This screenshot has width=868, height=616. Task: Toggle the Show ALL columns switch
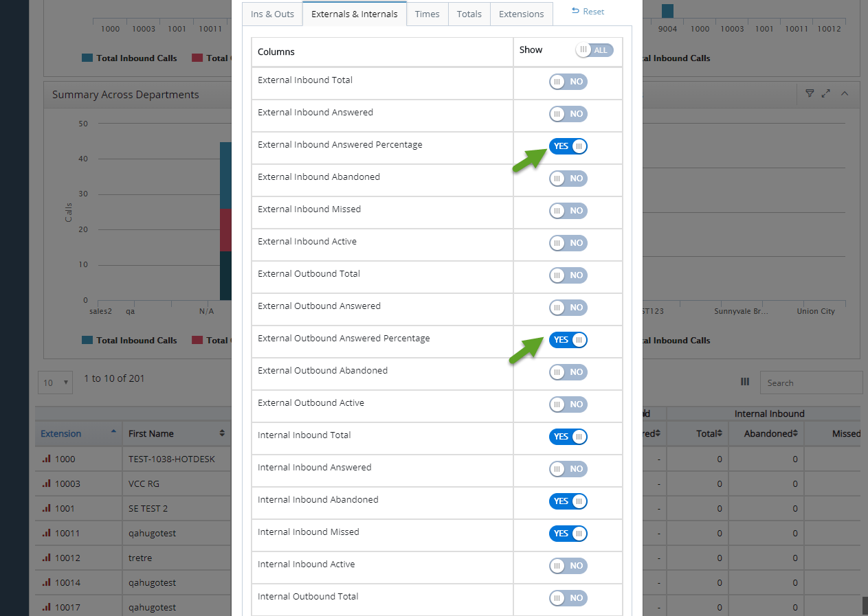(594, 50)
